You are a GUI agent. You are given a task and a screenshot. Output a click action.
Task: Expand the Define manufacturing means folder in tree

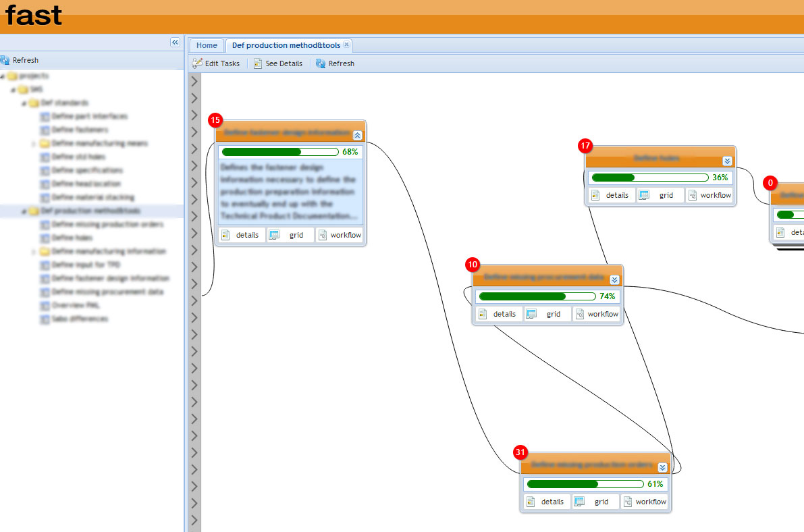(x=34, y=144)
